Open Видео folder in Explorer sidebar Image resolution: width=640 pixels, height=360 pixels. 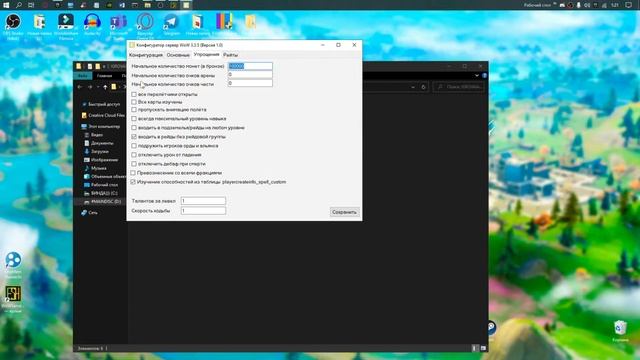coord(93,135)
